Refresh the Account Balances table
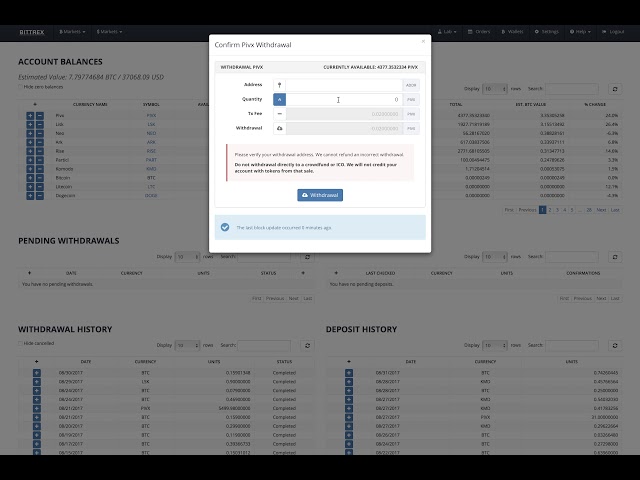Screen dimensions: 640x480 click(615, 89)
